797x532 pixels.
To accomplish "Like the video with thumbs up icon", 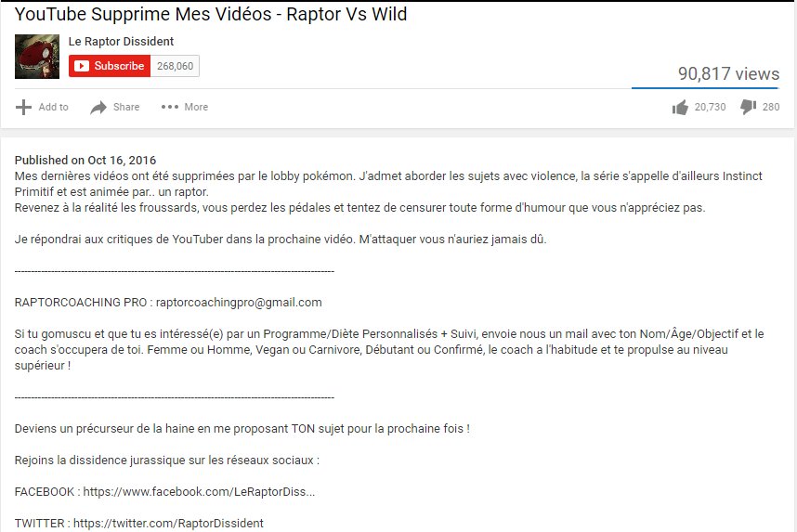I will pos(680,108).
